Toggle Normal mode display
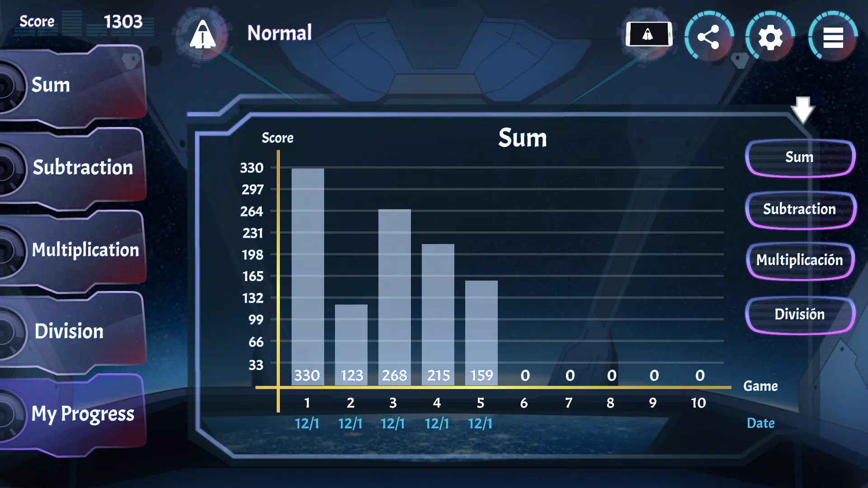The height and width of the screenshot is (488, 868). pyautogui.click(x=203, y=34)
